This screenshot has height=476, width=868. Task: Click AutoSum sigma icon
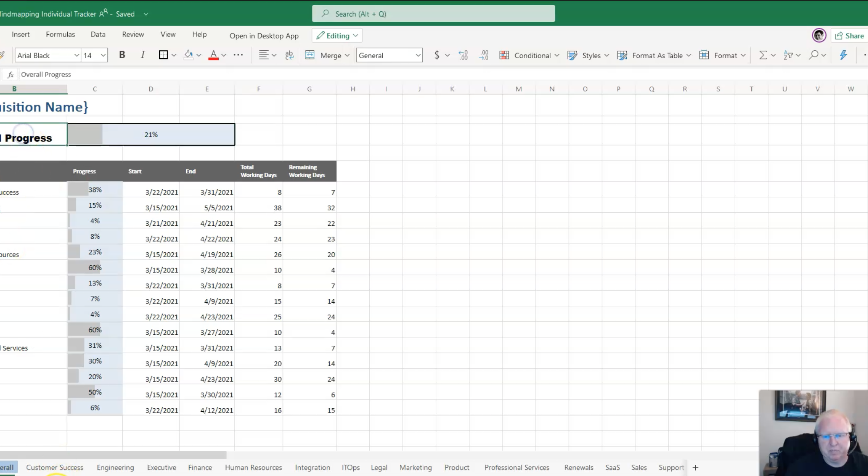(x=763, y=55)
